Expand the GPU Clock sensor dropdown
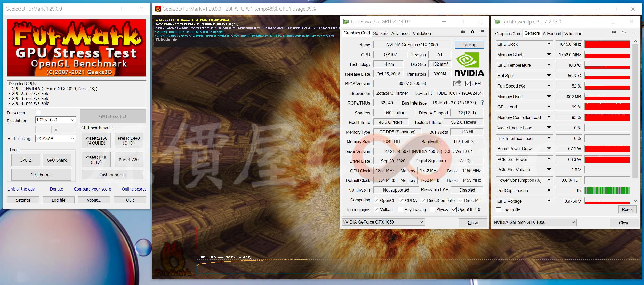Image resolution: width=644 pixels, height=285 pixels. (549, 44)
